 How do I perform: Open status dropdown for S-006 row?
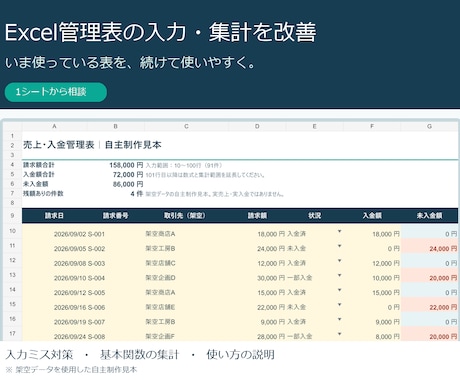339,305
